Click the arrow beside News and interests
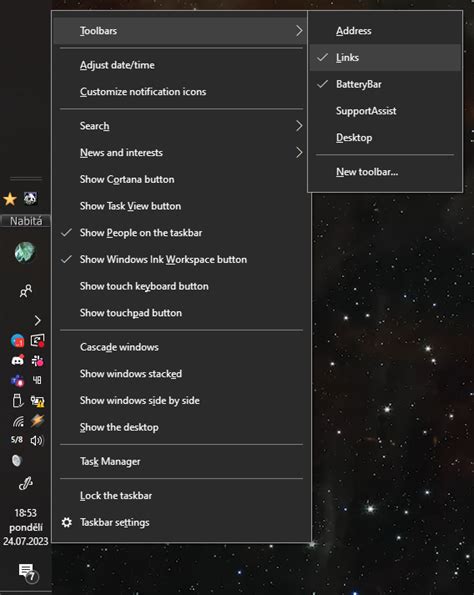Viewport: 474px width, 595px height. [x=299, y=153]
